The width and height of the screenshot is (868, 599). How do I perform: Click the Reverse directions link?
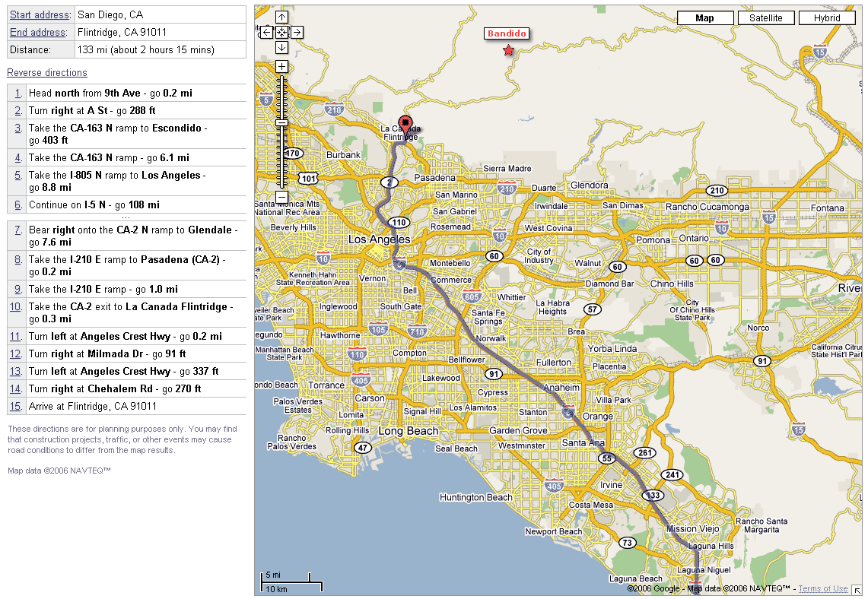[x=47, y=73]
